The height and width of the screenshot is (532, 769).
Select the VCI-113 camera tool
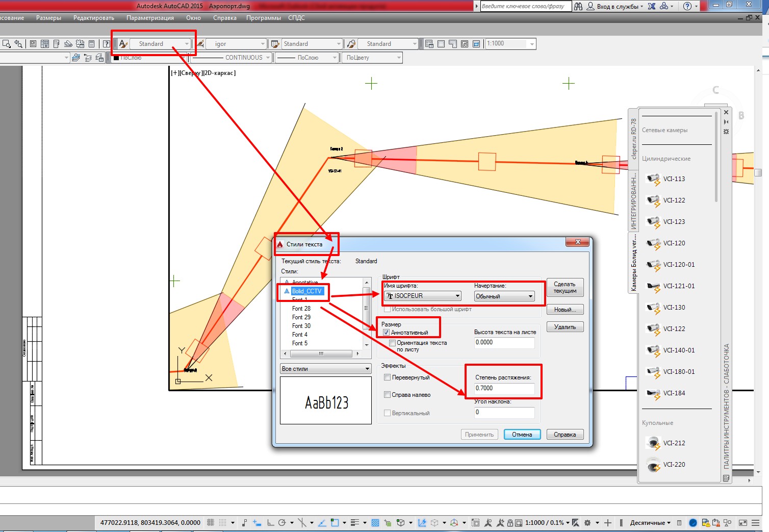674,179
